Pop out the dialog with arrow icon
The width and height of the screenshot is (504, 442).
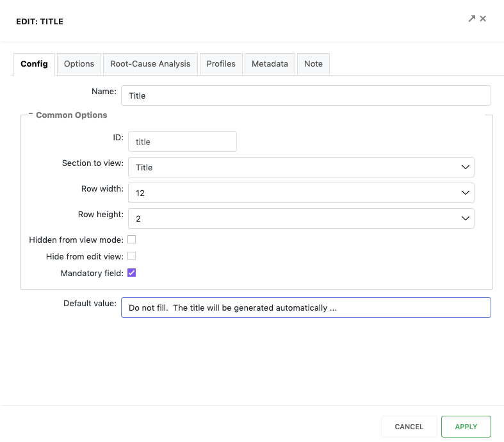click(471, 19)
